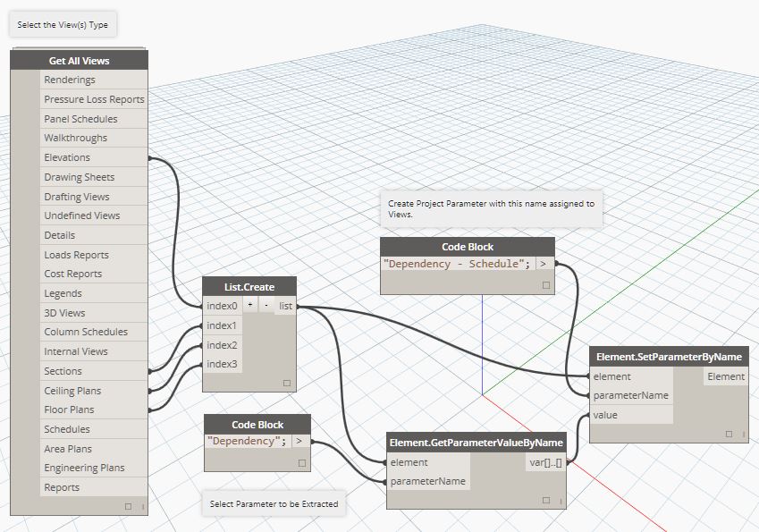This screenshot has width=759, height=532.
Task: Select the 3D Views output
Action: pos(94,313)
